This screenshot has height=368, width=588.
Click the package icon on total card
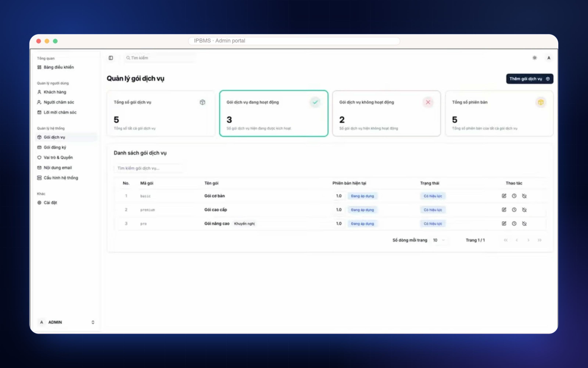[202, 102]
